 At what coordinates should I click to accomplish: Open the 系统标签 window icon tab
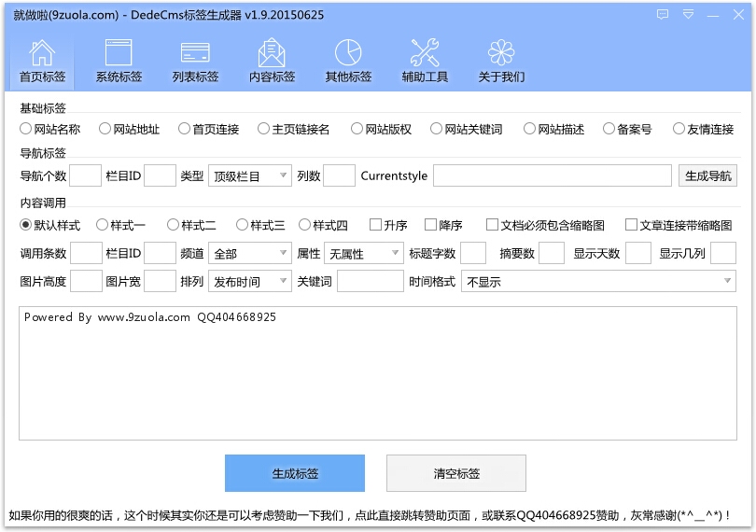[119, 61]
